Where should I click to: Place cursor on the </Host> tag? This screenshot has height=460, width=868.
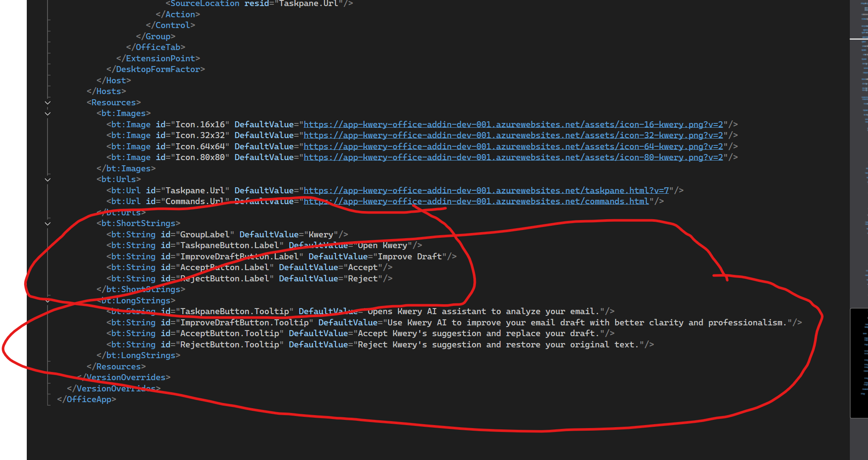114,80
